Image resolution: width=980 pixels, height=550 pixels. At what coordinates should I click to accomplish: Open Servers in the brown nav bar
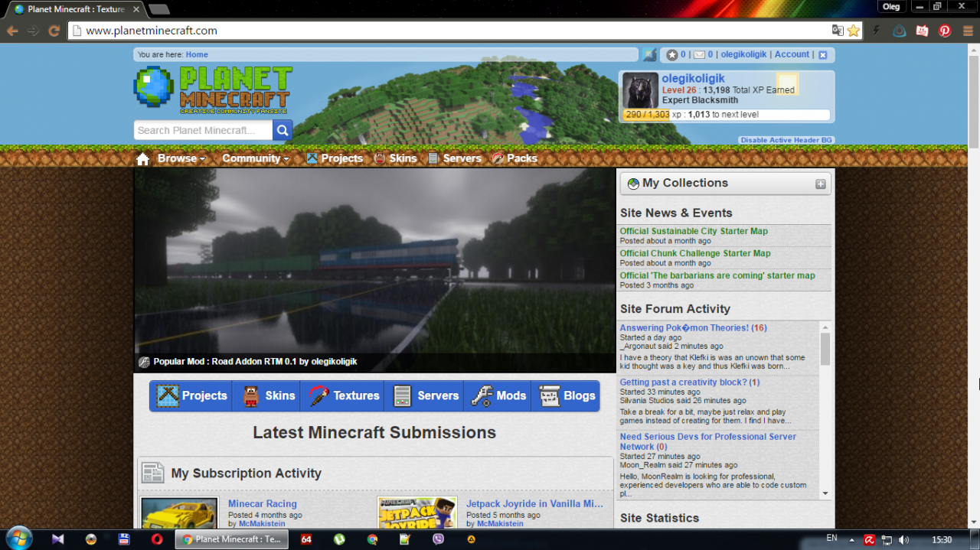tap(455, 158)
